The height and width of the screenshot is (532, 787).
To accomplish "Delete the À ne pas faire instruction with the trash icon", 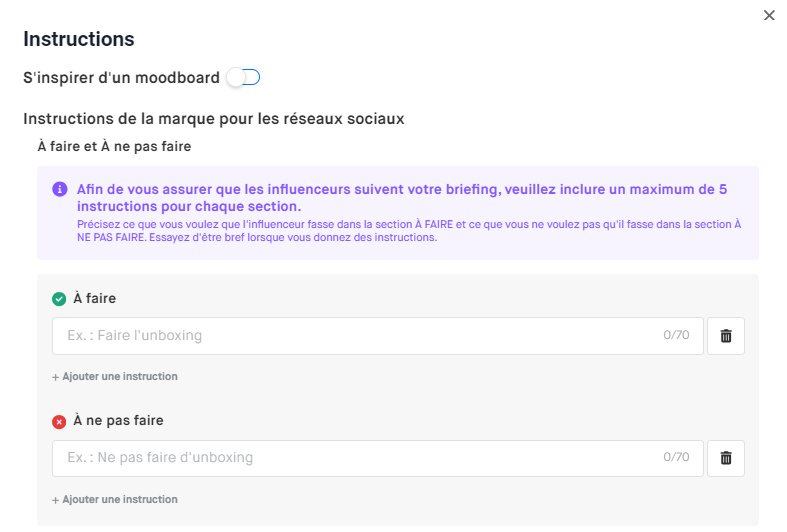I will click(x=726, y=458).
